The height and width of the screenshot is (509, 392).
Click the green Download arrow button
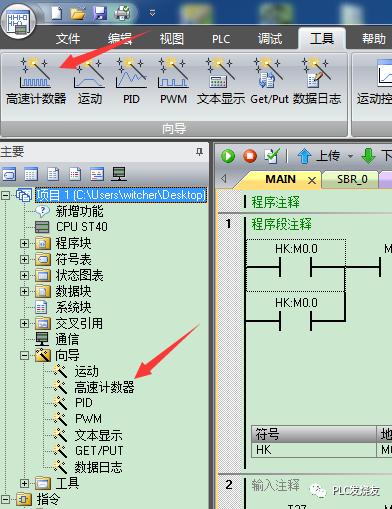368,156
